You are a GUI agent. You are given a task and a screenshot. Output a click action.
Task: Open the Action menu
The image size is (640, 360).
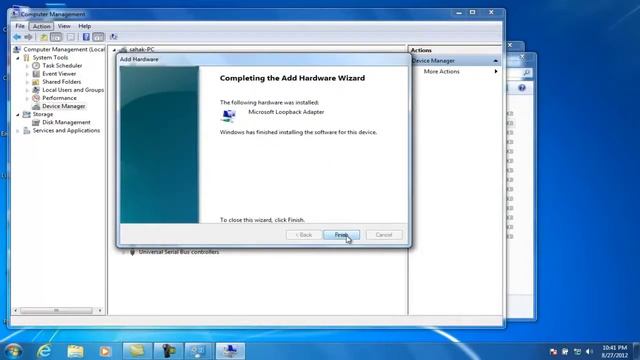click(x=41, y=26)
